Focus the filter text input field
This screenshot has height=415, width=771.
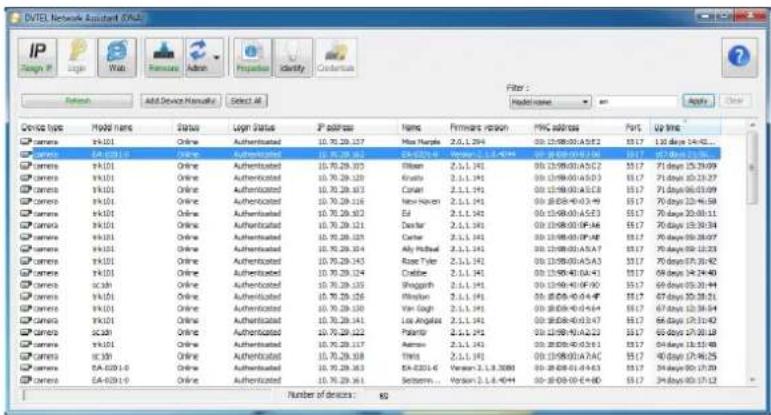point(637,102)
